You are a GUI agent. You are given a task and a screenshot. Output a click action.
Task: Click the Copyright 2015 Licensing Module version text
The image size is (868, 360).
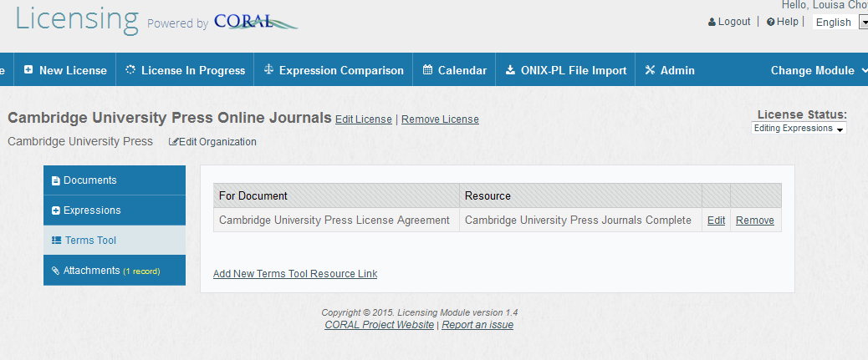[x=420, y=312]
